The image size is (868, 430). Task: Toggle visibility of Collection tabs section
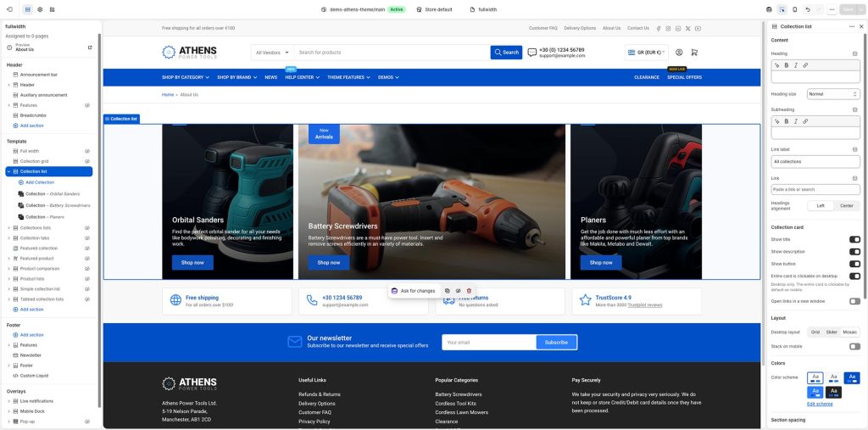[x=87, y=238]
